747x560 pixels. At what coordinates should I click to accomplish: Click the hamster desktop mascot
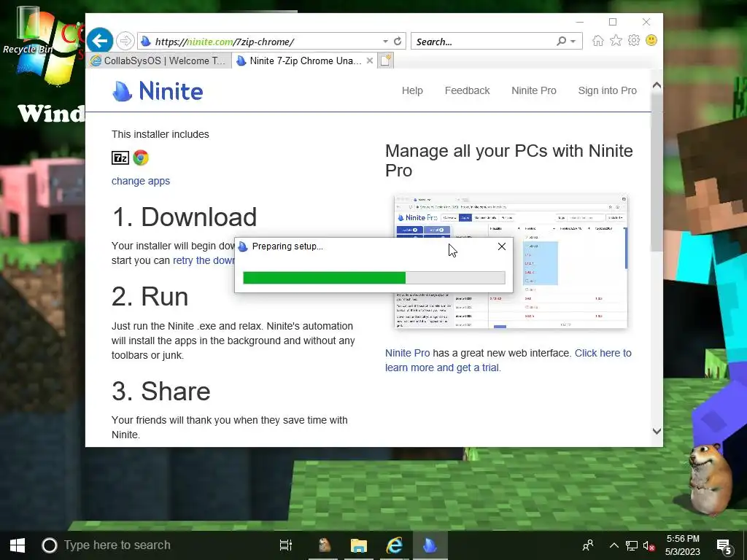pos(710,478)
